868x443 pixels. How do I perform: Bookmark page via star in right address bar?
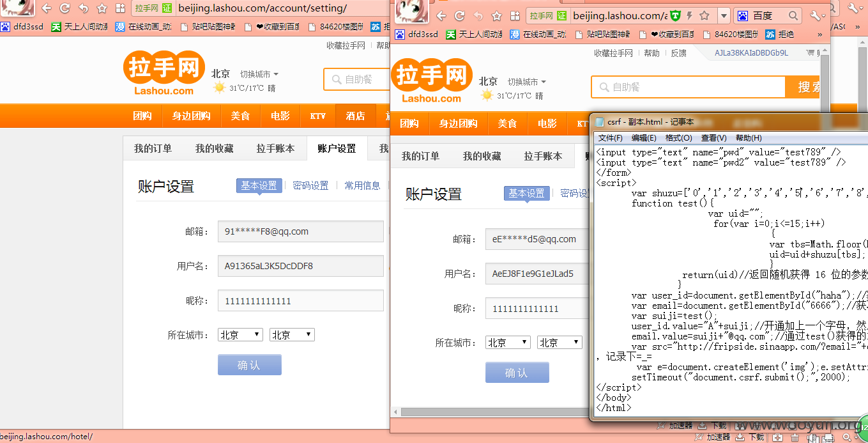[704, 15]
